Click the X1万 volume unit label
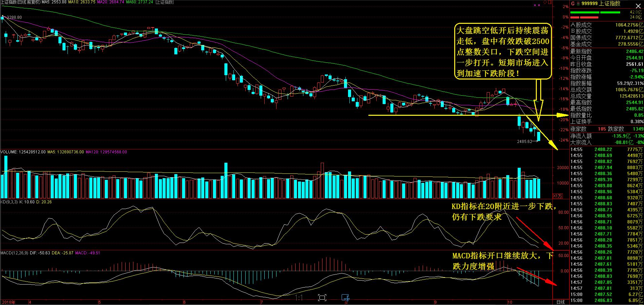Viewport: 644px width, 305px height. [x=557, y=196]
